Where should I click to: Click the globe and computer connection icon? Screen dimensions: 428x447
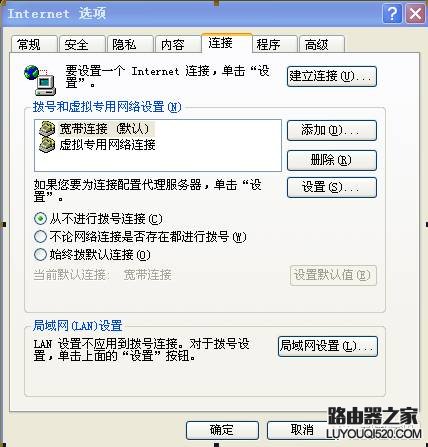click(x=40, y=80)
